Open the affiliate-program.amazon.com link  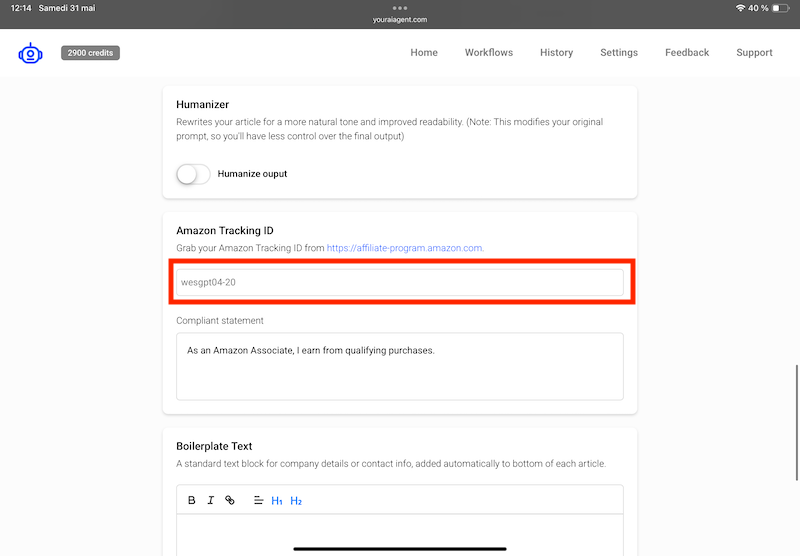coord(405,248)
